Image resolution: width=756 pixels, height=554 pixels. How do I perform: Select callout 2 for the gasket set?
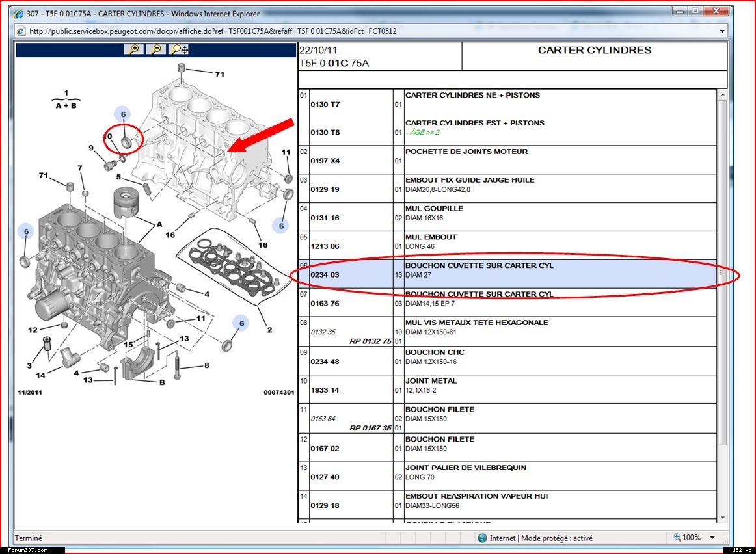tap(269, 330)
